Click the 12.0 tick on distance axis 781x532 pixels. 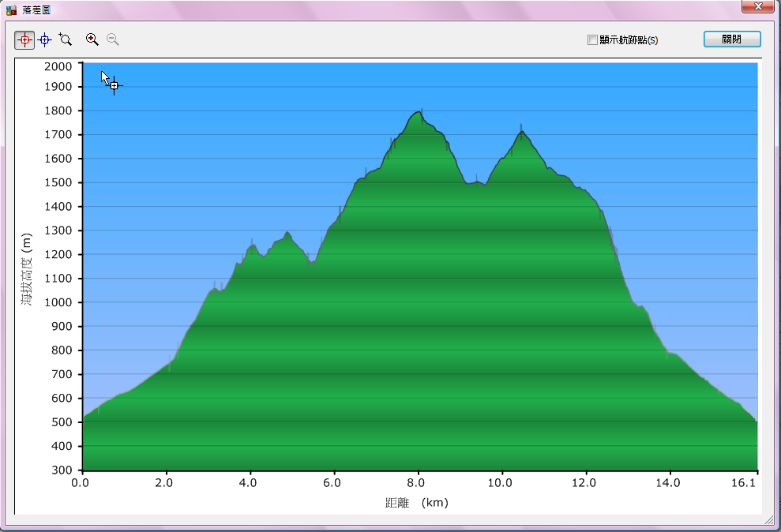[584, 482]
